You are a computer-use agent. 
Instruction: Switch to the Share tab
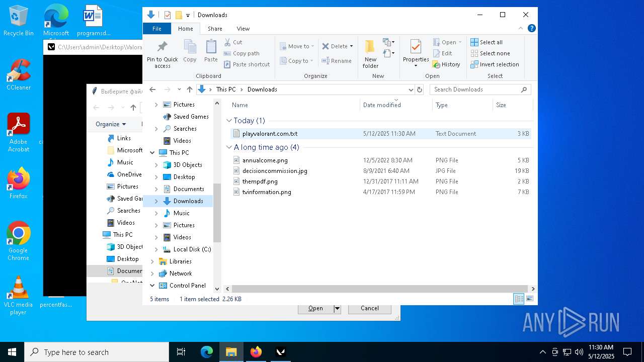click(215, 29)
